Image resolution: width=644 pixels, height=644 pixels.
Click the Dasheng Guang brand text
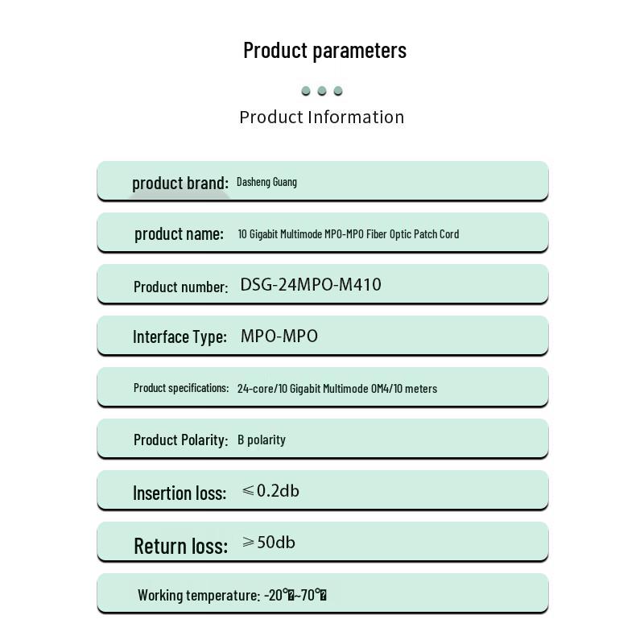point(266,183)
